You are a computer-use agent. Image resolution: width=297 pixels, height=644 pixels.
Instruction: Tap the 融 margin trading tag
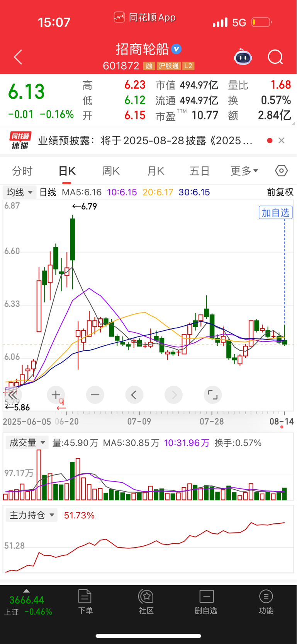coord(149,66)
